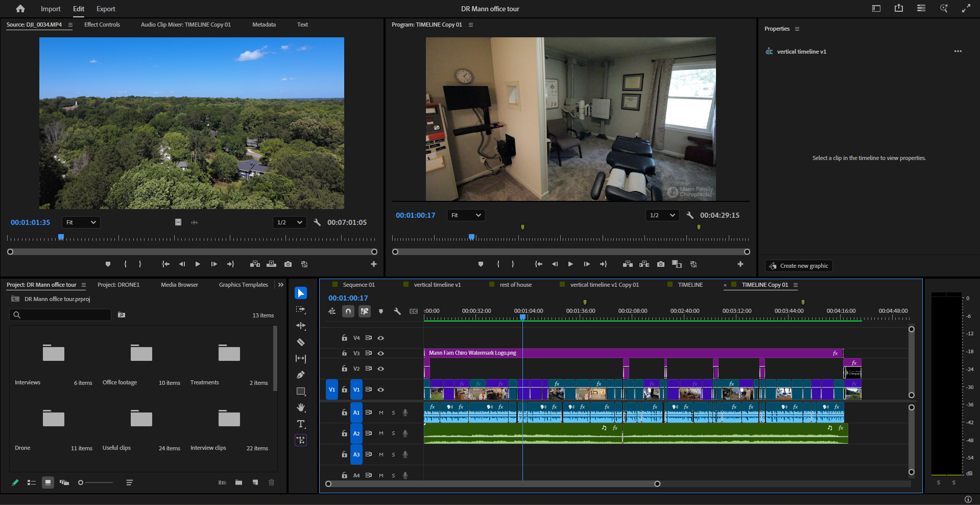The width and height of the screenshot is (980, 505).
Task: Click the Program monitor playhead marker
Action: tap(472, 237)
